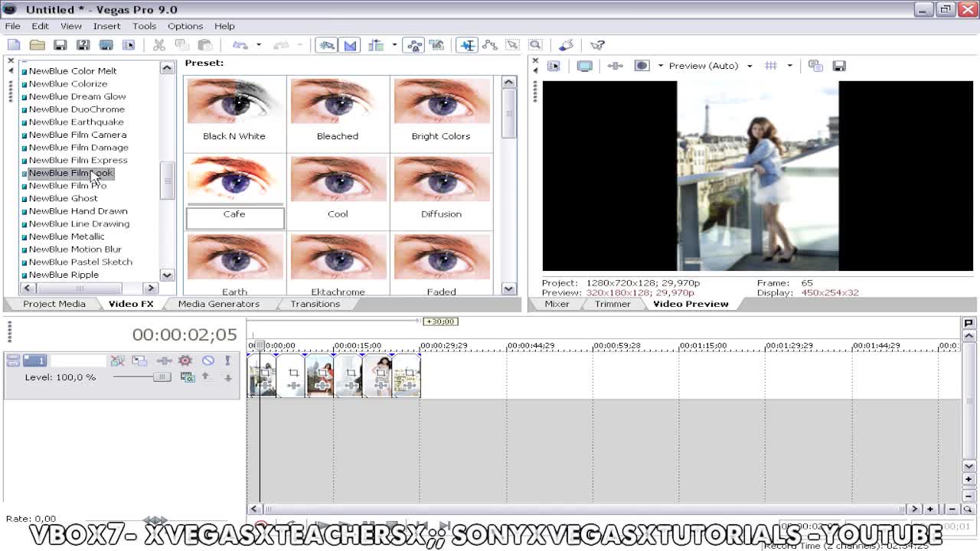Image resolution: width=980 pixels, height=551 pixels.
Task: Switch to Trimmer tab
Action: tap(612, 304)
